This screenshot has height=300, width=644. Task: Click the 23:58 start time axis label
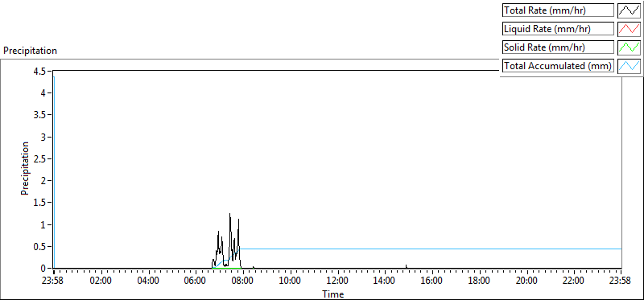(x=54, y=281)
